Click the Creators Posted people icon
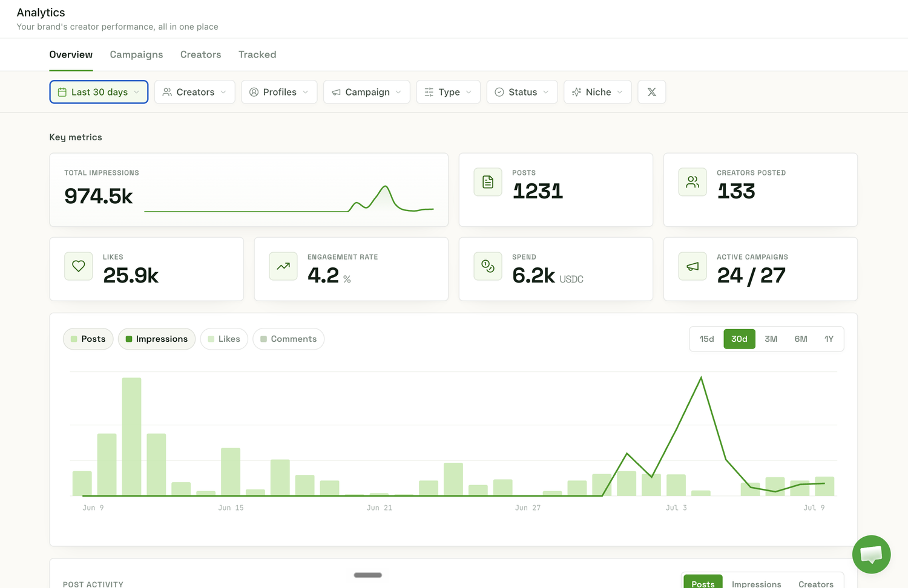908x588 pixels. click(693, 182)
